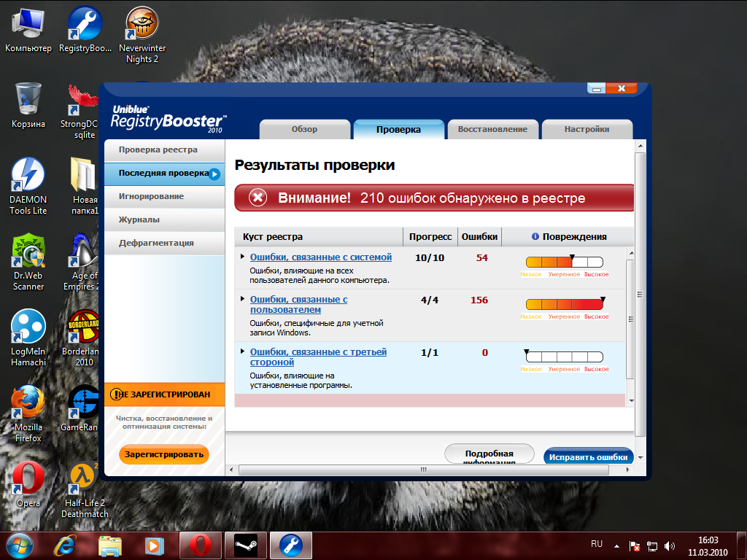Switch to Steam in the taskbar
Screen dimensions: 747x560
[246, 545]
